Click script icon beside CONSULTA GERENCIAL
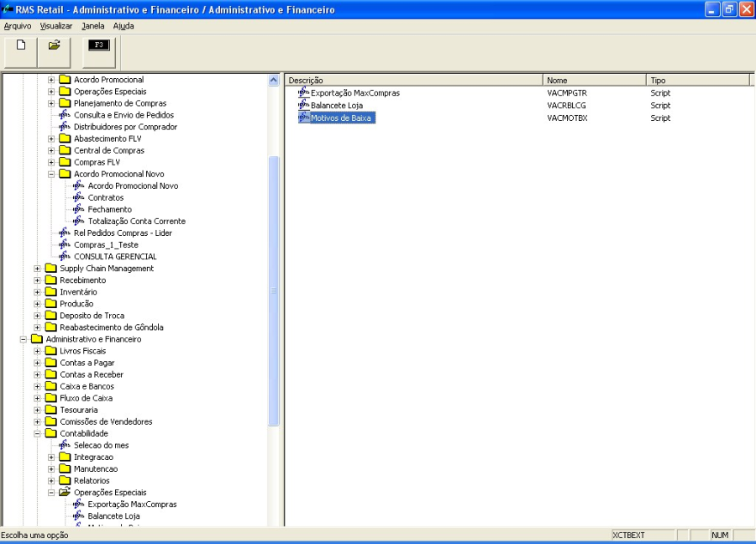 click(64, 256)
